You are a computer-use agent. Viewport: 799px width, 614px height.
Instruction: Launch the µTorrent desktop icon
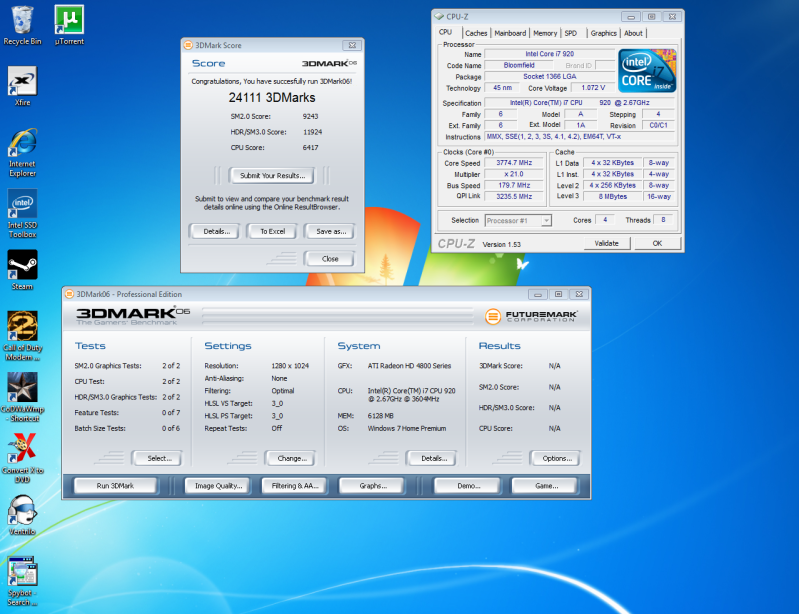[x=69, y=24]
